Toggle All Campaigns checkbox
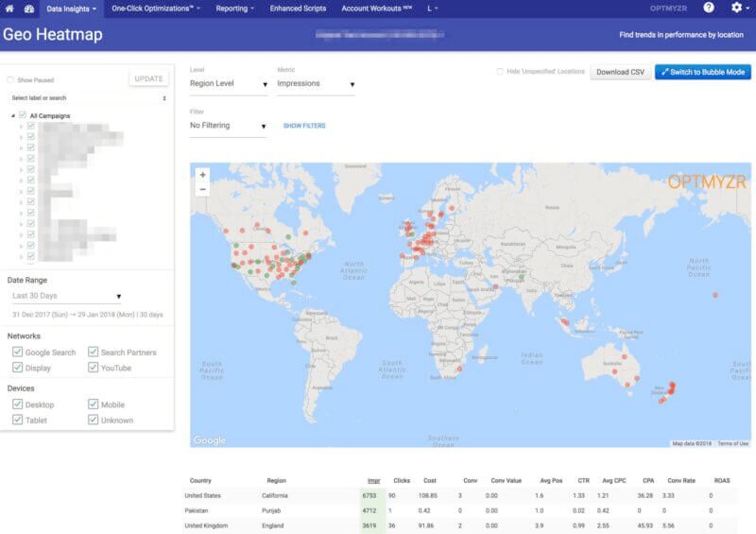Image resolution: width=756 pixels, height=534 pixels. point(22,115)
